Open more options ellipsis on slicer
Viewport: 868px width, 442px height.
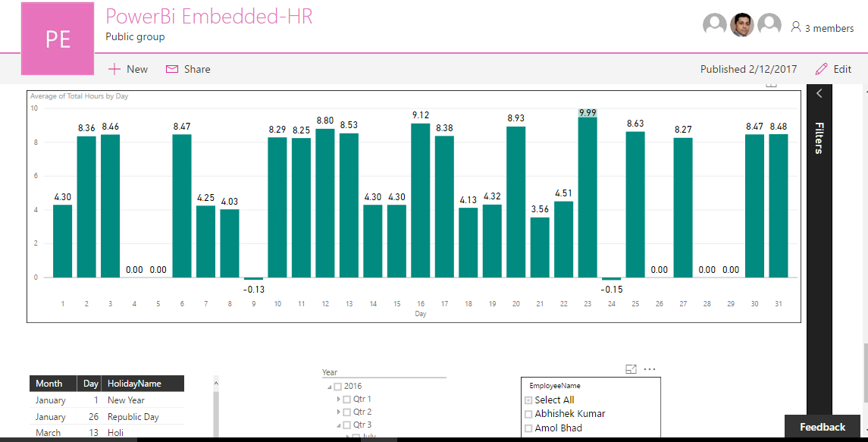point(650,369)
